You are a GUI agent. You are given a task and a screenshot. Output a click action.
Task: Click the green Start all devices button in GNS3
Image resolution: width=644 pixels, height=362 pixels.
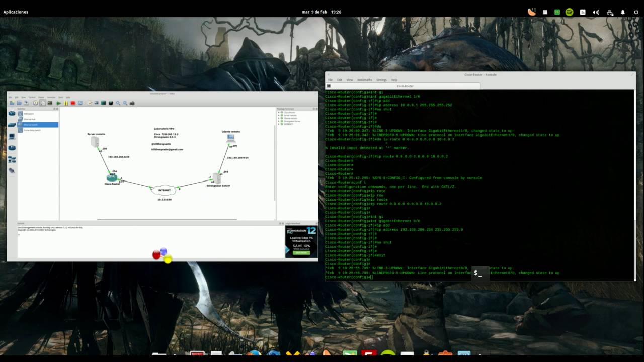[58, 103]
